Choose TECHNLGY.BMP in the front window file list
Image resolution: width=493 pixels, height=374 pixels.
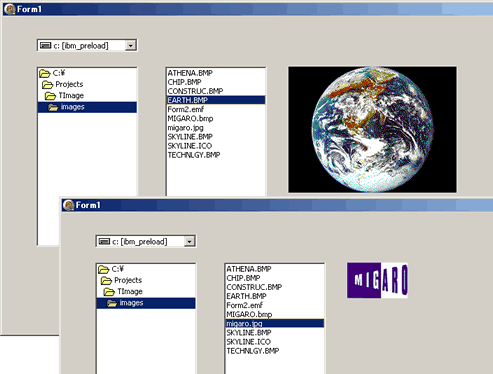pos(253,351)
